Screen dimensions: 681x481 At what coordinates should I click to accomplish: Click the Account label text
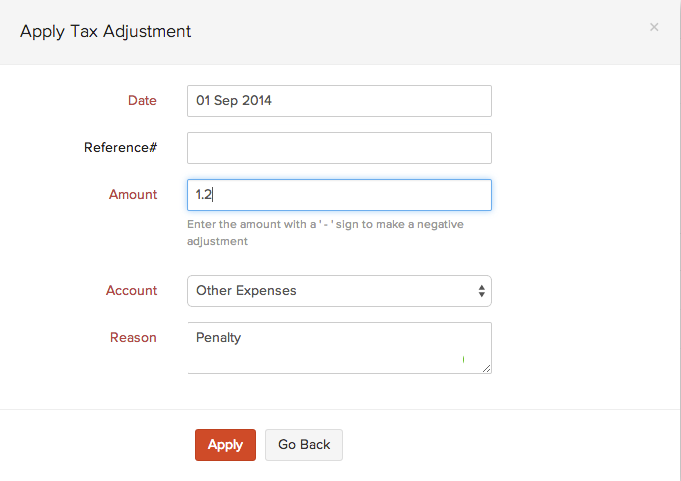click(x=132, y=291)
